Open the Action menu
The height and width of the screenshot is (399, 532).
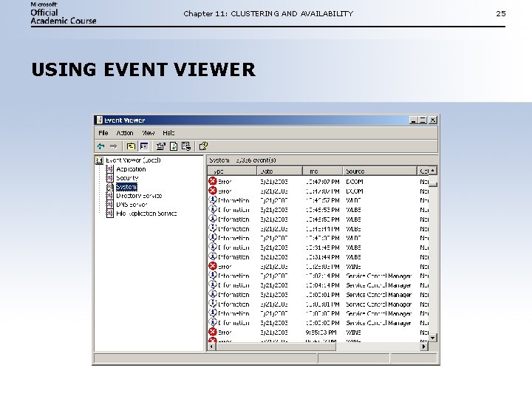[125, 133]
